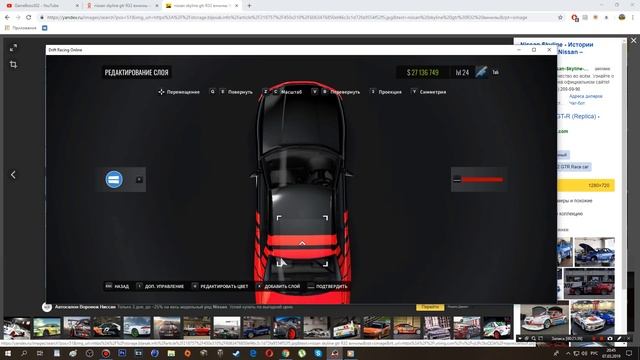Open Chrome from the taskbar
Image resolution: width=640 pixels, height=360 pixels.
(285, 353)
